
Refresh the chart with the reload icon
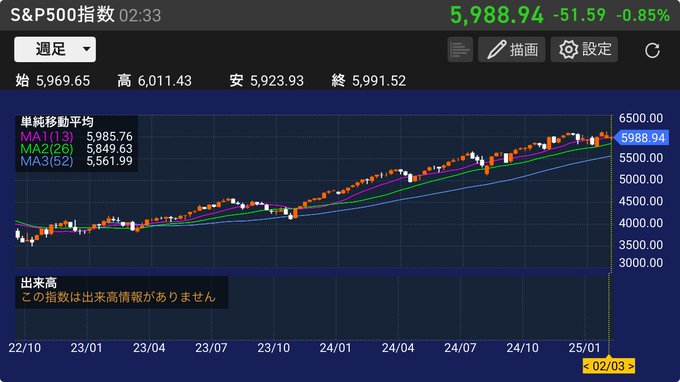(652, 50)
